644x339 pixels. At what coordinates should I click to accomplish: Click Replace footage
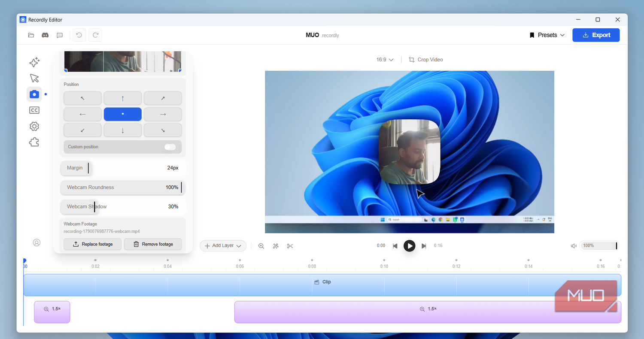[93, 244]
